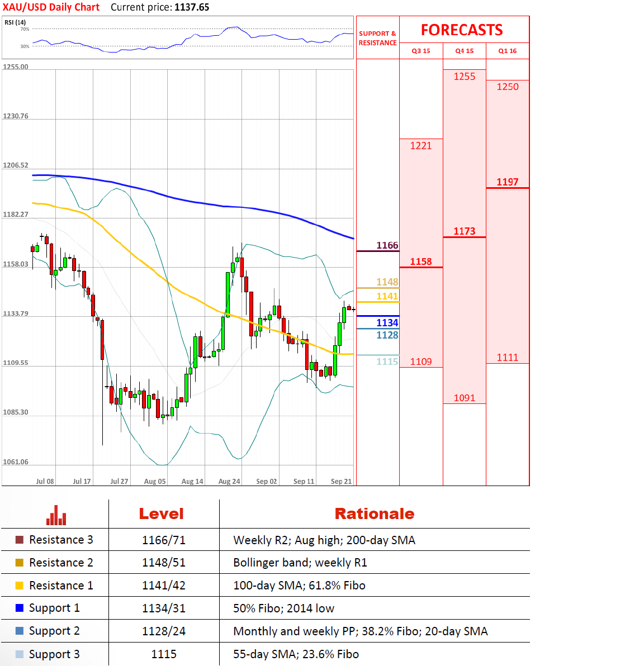This screenshot has width=644, height=666.
Task: Click the 1134/31 level cell
Action: click(x=164, y=608)
